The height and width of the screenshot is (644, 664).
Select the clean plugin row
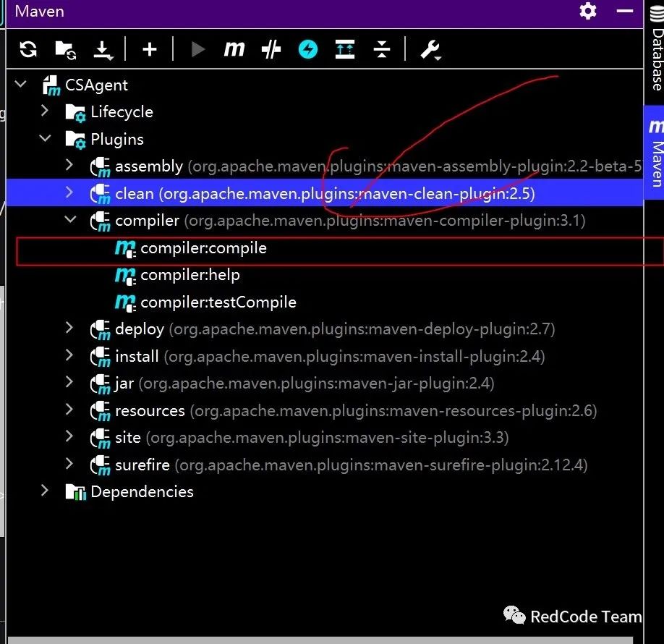(x=325, y=193)
